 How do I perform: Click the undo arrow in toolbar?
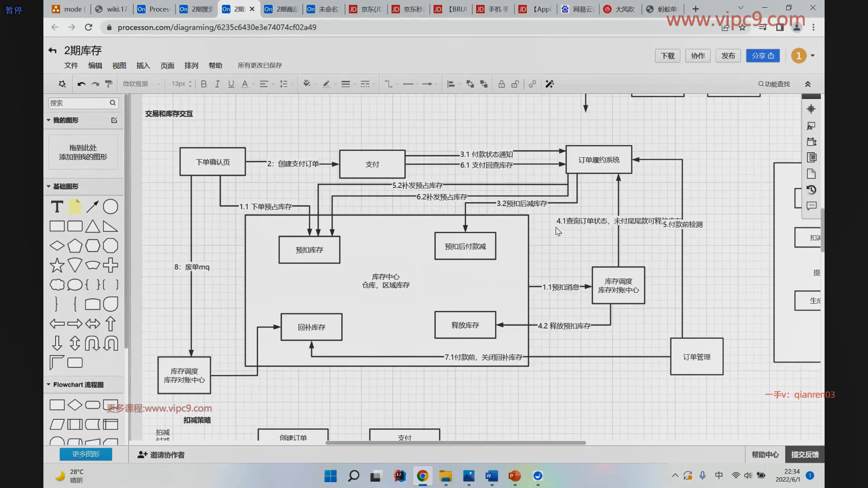click(x=81, y=84)
